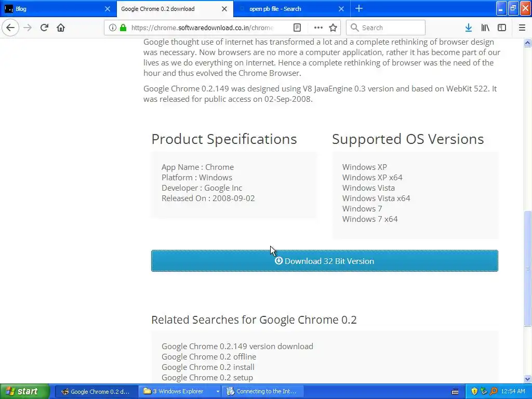
Task: Click Related Searches for Google Chrome 0.2 heading
Action: [254, 320]
